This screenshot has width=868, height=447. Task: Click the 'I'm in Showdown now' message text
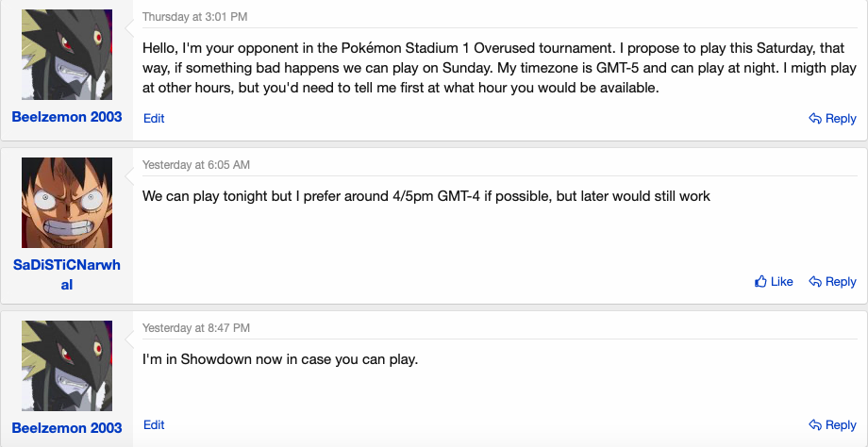coord(280,359)
